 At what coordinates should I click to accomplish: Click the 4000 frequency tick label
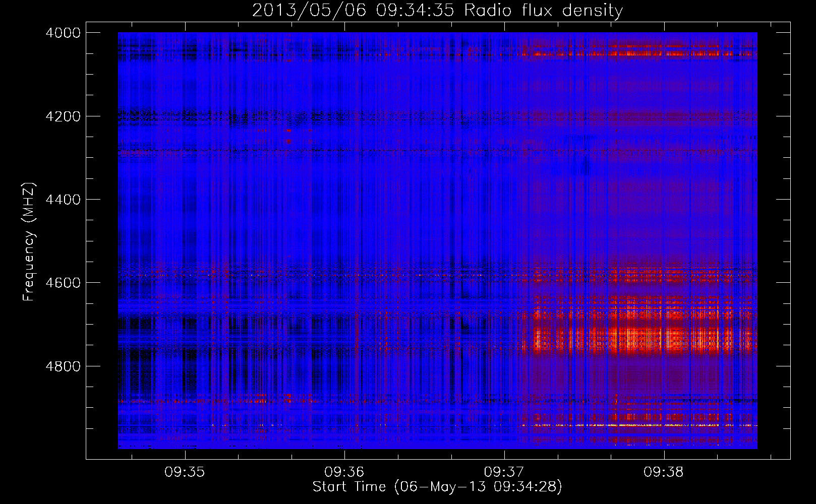point(63,33)
